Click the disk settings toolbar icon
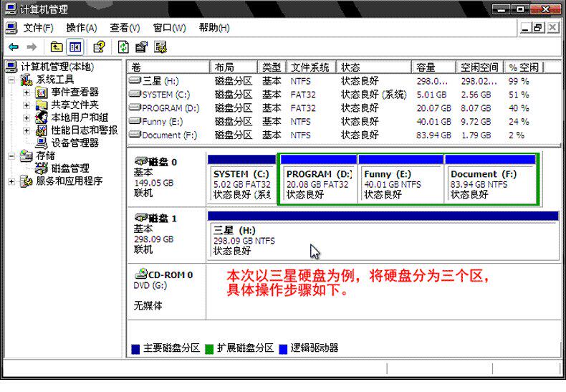This screenshot has height=392, width=566. pos(160,47)
